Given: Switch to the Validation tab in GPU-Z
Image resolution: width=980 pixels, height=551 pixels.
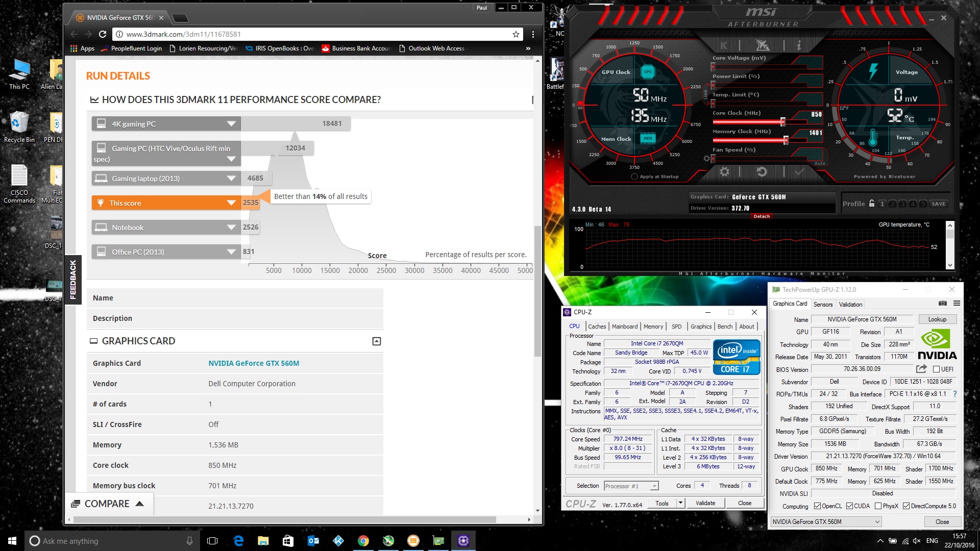Looking at the screenshot, I should coord(850,304).
